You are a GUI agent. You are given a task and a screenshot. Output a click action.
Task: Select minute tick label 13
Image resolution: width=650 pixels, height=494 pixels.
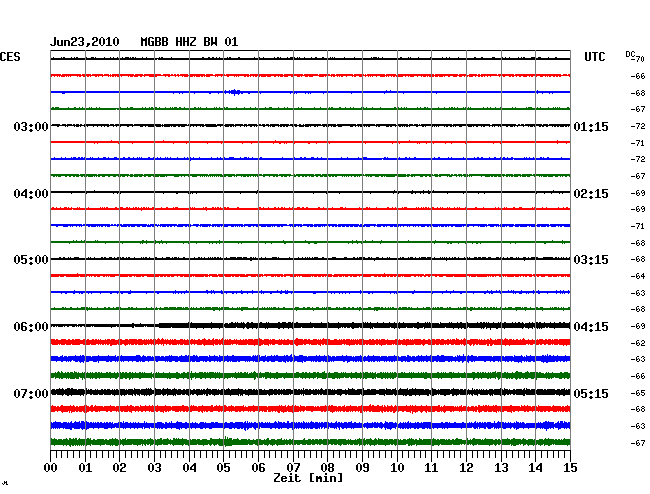click(x=501, y=467)
